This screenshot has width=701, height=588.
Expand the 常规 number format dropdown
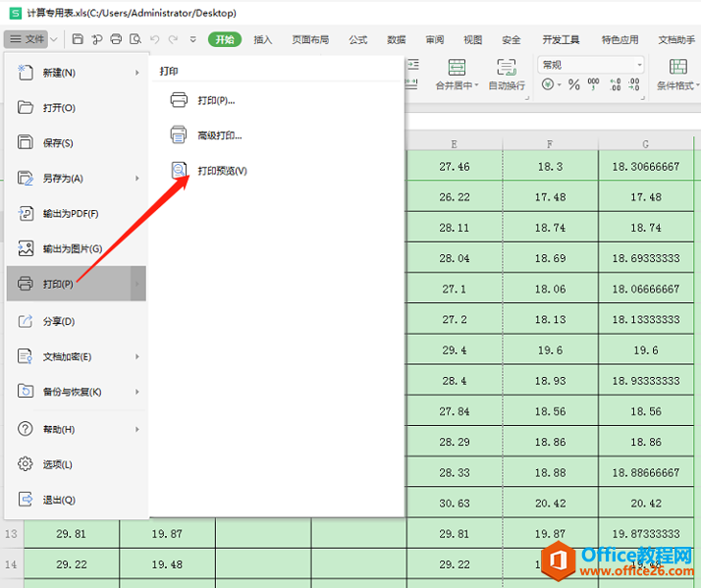click(639, 66)
